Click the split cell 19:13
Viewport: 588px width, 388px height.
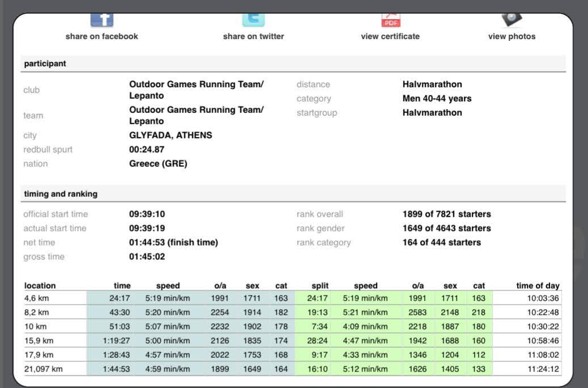point(318,312)
